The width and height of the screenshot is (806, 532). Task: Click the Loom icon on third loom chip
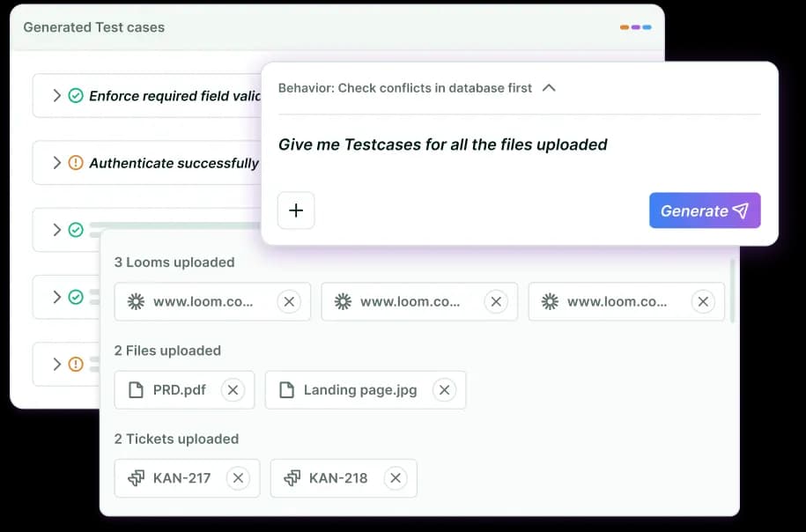[550, 302]
